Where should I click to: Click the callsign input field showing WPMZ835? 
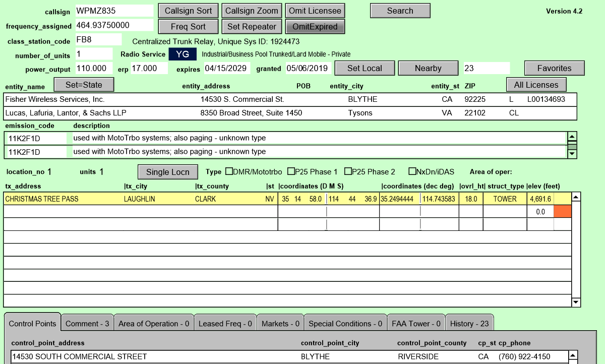point(114,10)
